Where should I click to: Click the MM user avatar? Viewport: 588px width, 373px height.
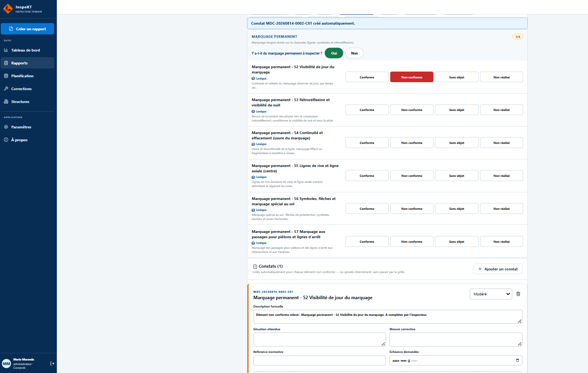coord(6,364)
